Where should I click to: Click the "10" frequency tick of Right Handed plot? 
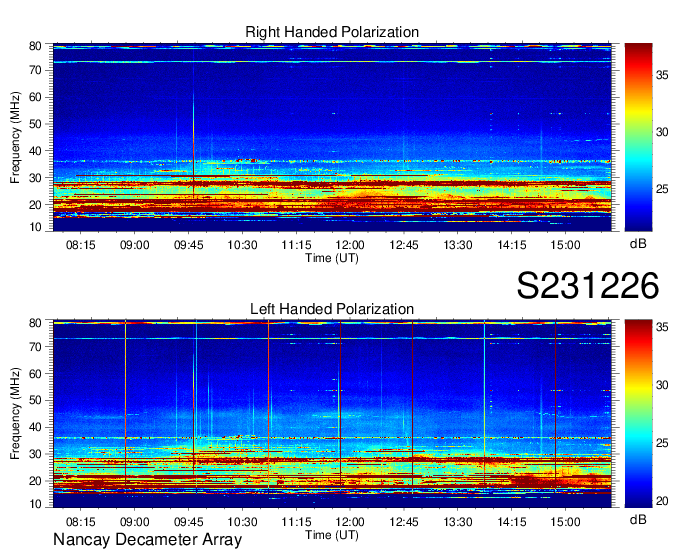tap(36, 227)
